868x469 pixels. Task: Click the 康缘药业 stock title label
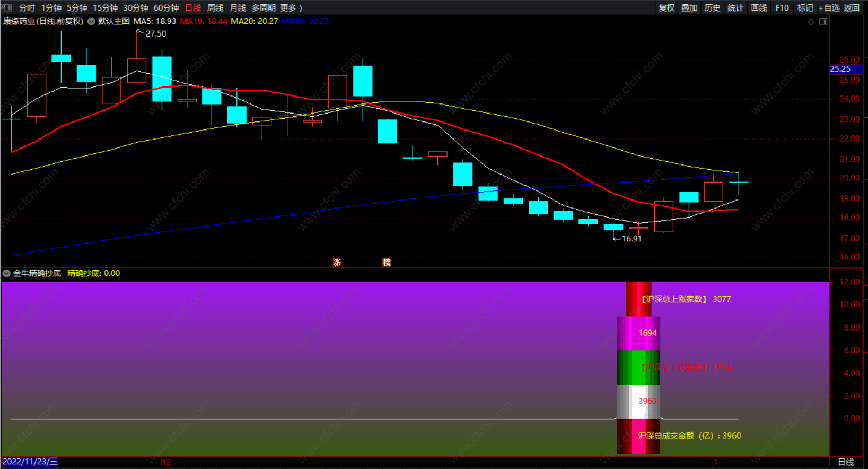(x=43, y=21)
